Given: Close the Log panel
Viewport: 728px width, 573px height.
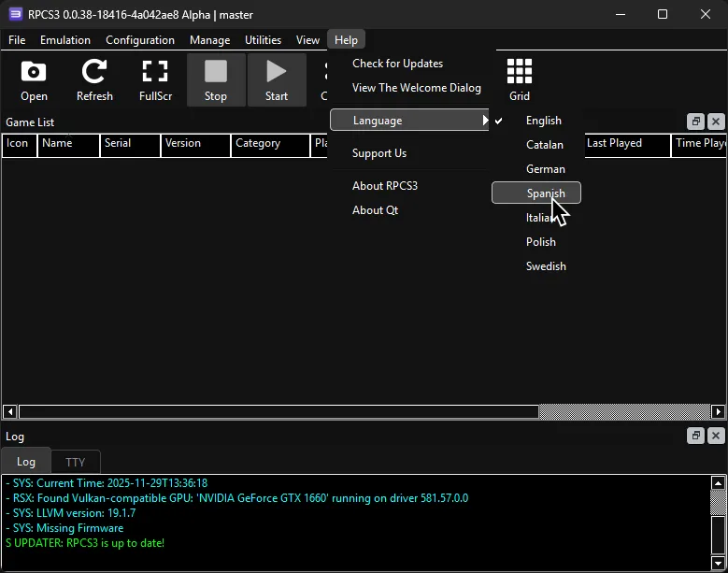Looking at the screenshot, I should point(716,436).
